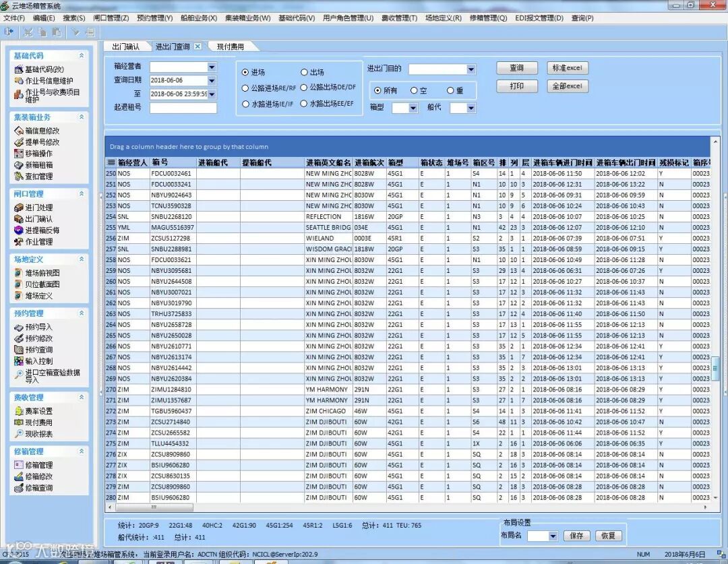The image size is (728, 564).
Task: Click the 打印 button
Action: point(517,86)
